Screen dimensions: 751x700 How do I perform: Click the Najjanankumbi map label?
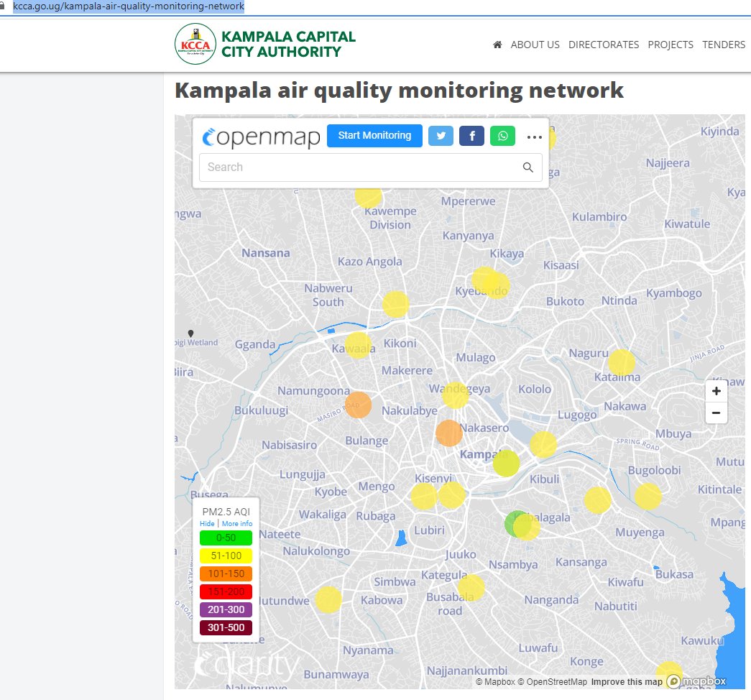tap(467, 671)
